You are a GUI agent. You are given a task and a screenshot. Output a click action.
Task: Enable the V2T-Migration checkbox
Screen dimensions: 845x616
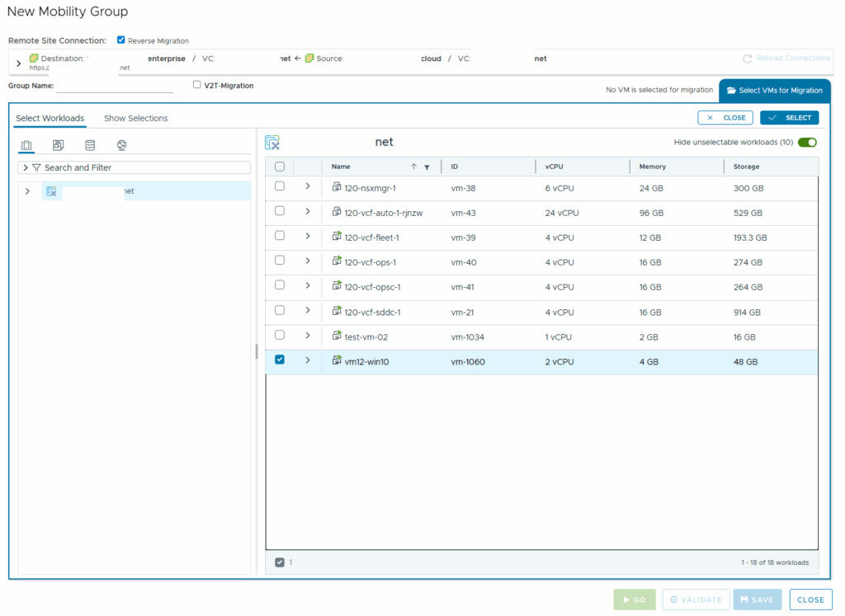pyautogui.click(x=196, y=84)
